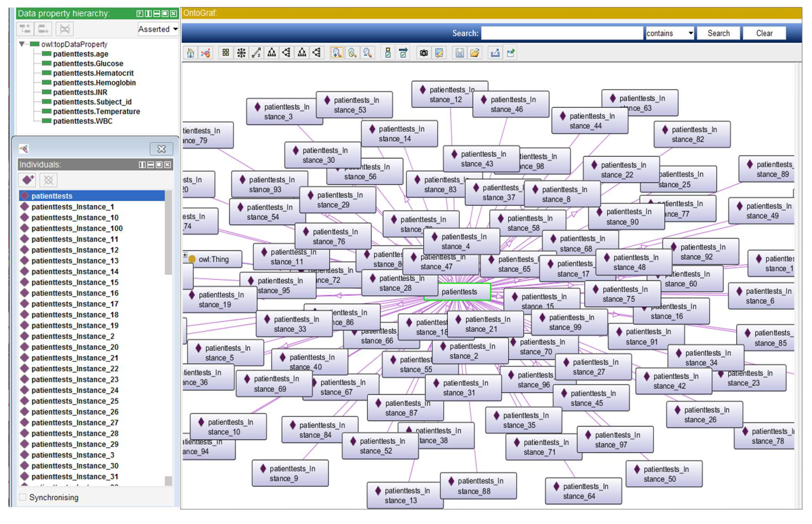Open the 'contains' search mode dropdown
812x524 pixels.
click(x=669, y=33)
